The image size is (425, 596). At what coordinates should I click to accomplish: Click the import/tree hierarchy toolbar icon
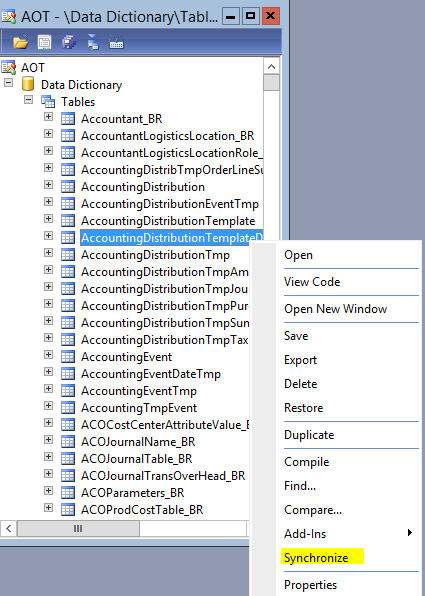pyautogui.click(x=93, y=42)
